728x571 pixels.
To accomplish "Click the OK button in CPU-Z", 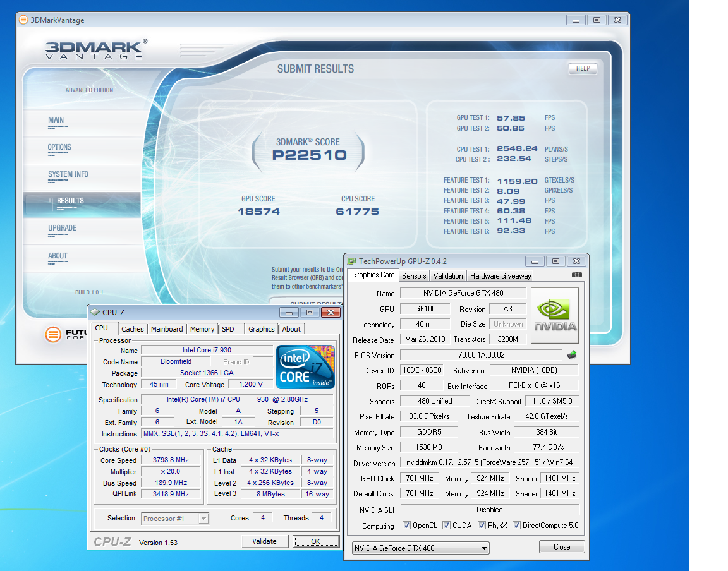I will 316,541.
